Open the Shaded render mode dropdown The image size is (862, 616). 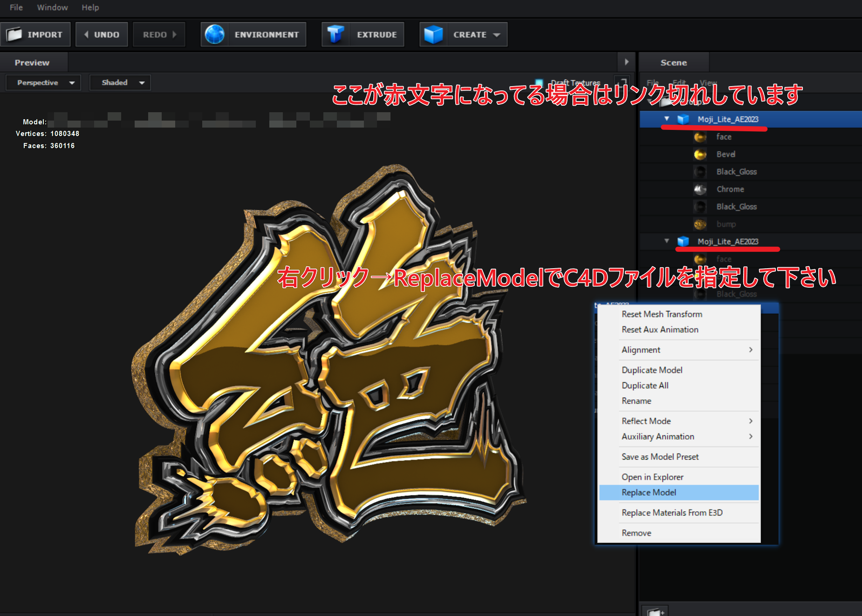pos(120,82)
